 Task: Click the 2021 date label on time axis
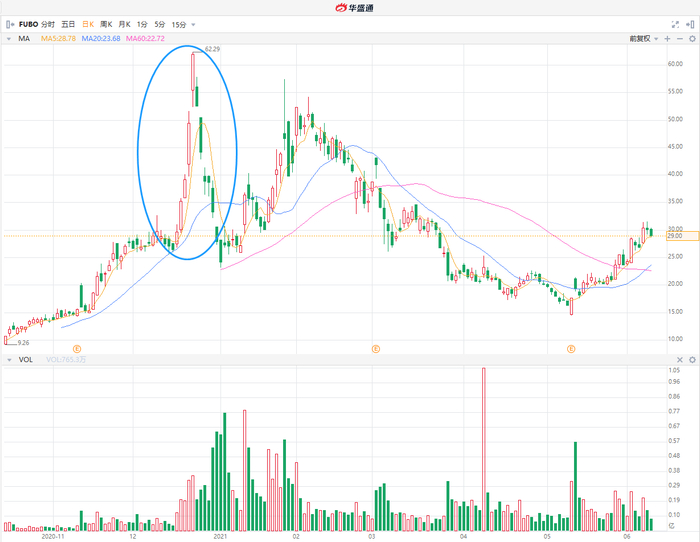(221, 536)
